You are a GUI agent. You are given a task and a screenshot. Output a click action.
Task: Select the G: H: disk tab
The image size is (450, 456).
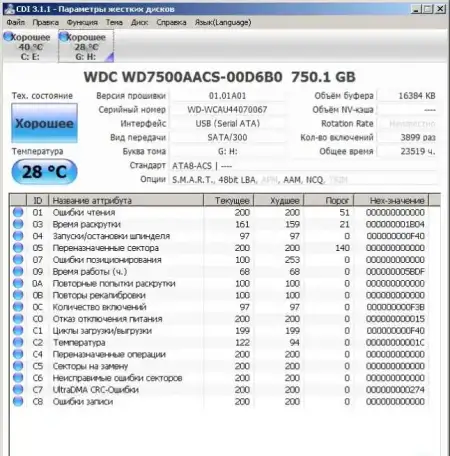86,46
